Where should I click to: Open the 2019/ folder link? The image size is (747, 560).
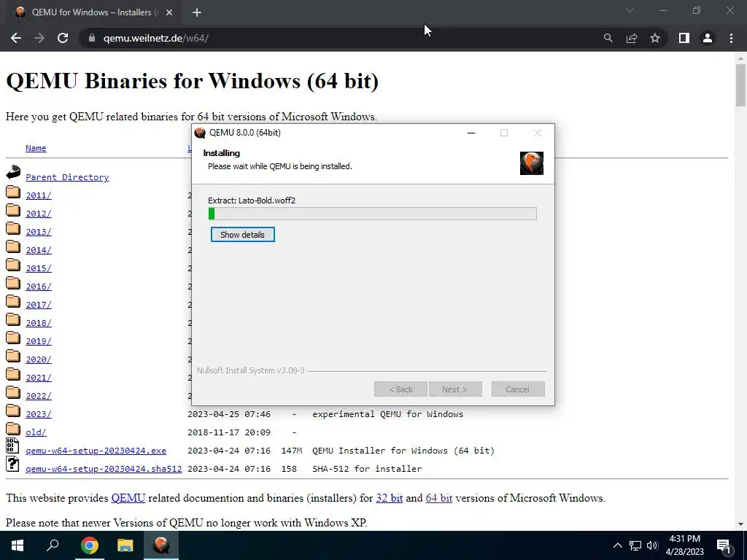[39, 341]
